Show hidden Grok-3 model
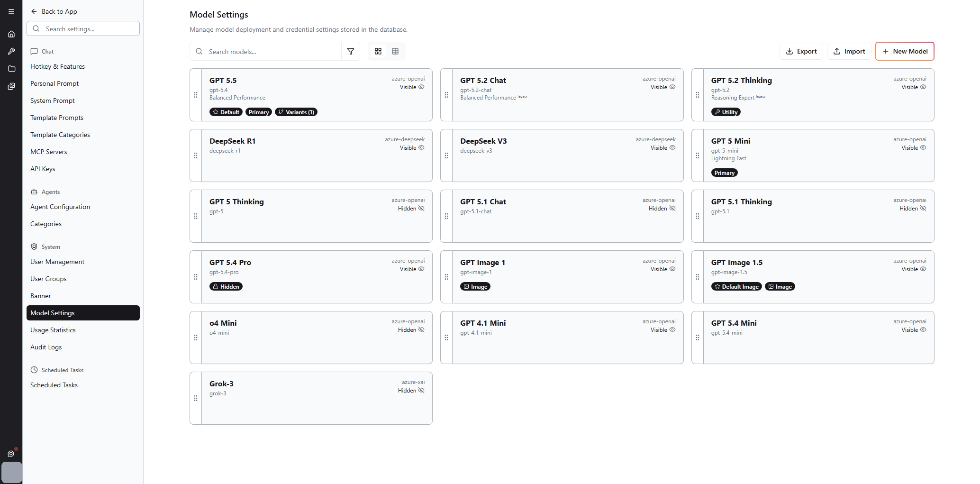 click(421, 390)
